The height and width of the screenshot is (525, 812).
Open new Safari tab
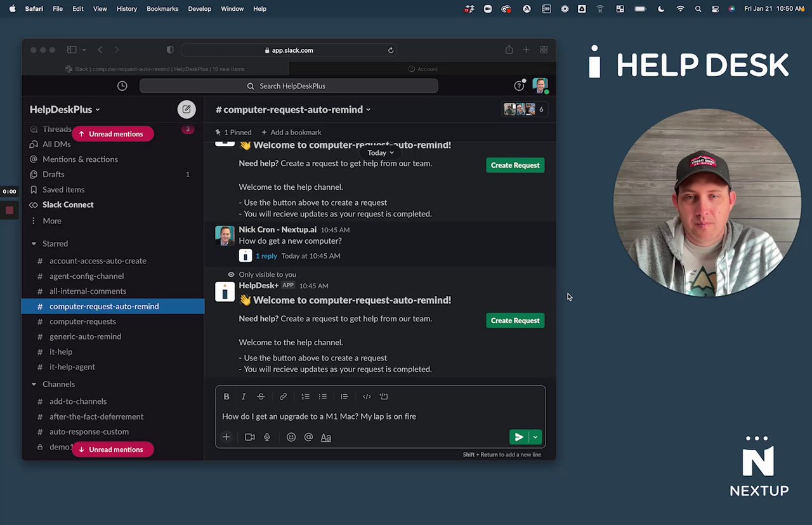pyautogui.click(x=526, y=50)
